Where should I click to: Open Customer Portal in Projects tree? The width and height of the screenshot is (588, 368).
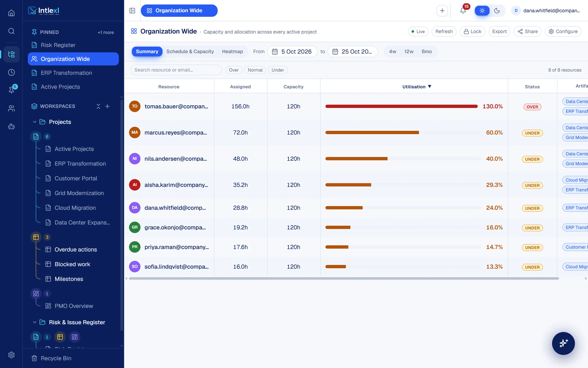76,178
